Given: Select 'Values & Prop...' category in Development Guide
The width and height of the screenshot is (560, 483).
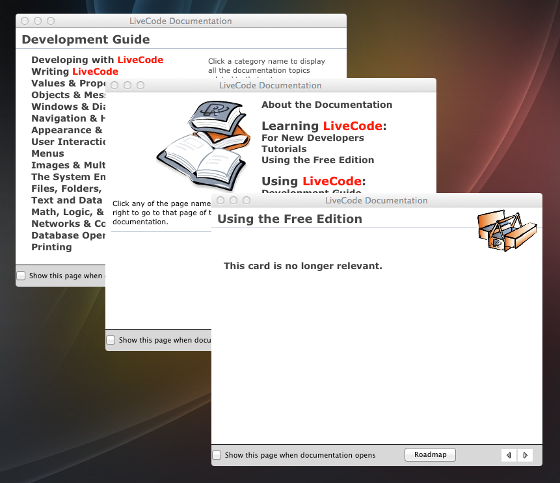Looking at the screenshot, I should tap(68, 83).
